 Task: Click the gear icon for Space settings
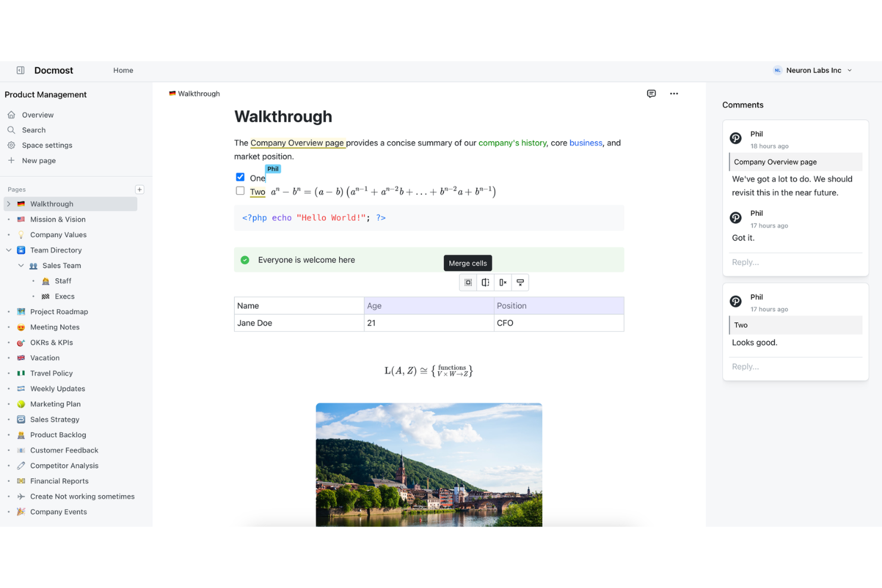tap(11, 145)
